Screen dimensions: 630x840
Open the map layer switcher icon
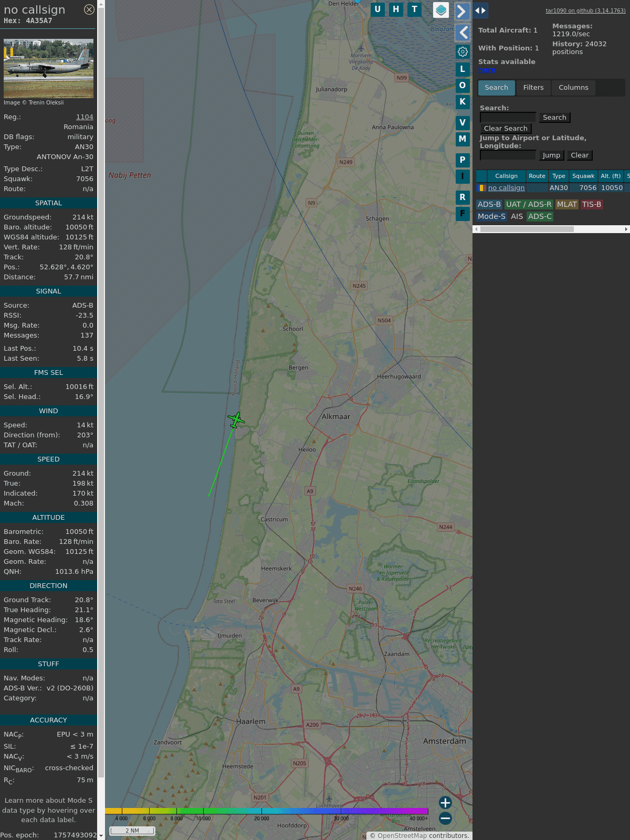pyautogui.click(x=441, y=10)
